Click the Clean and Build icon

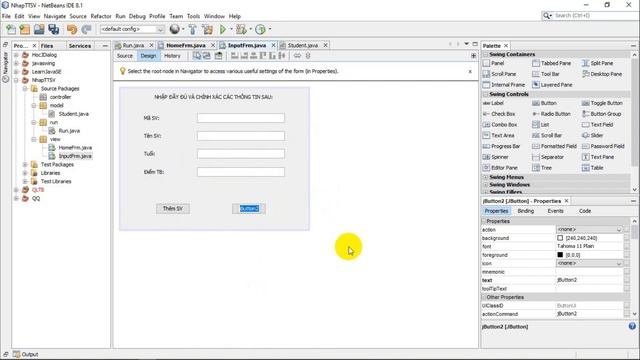(x=207, y=29)
